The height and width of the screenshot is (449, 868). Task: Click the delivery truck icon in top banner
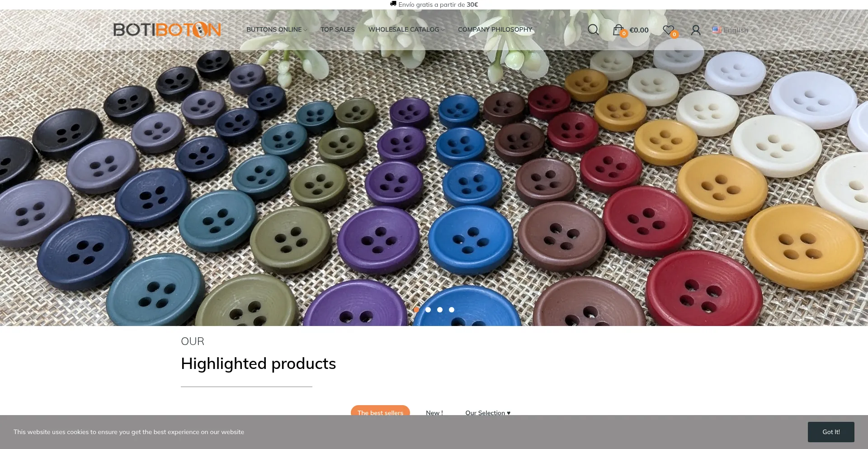(x=393, y=4)
